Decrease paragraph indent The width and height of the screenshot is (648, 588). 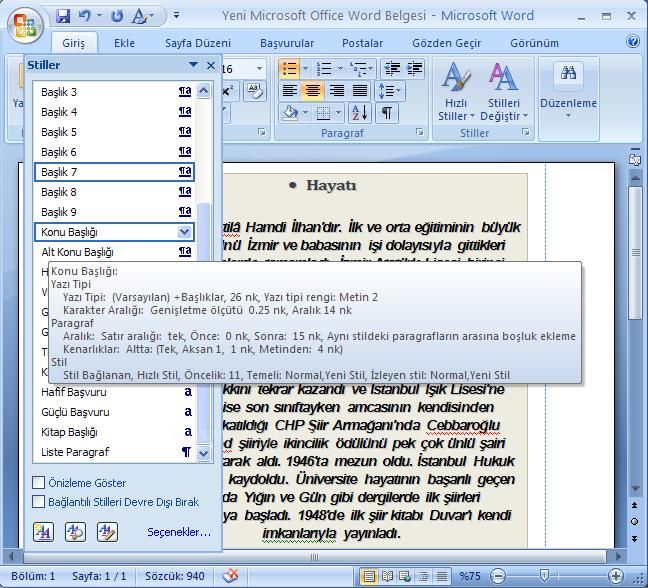coord(391,69)
